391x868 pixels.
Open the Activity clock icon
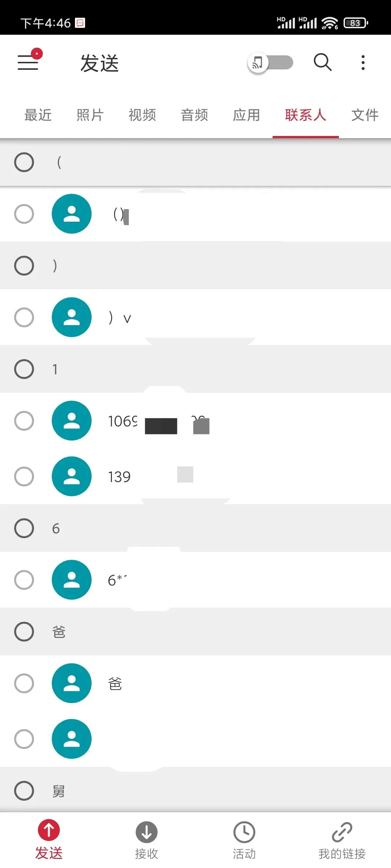coord(244,832)
